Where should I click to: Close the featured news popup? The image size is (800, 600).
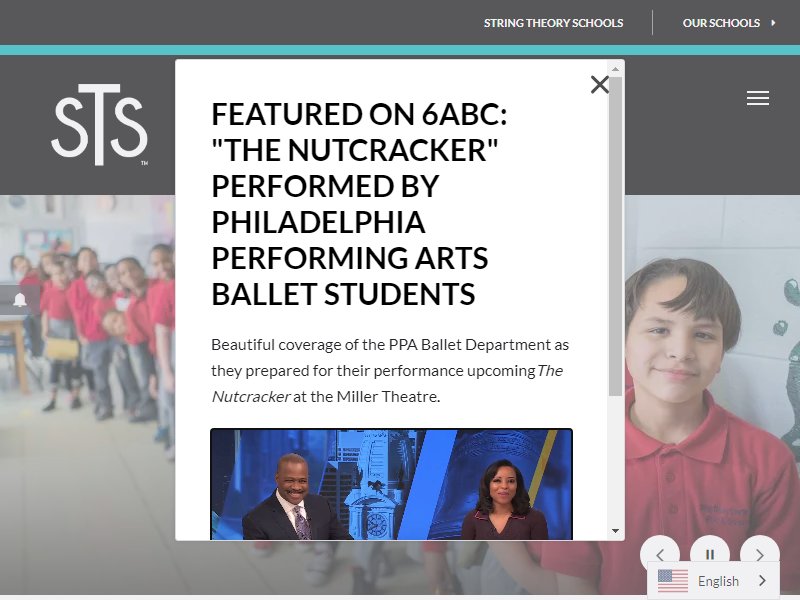[599, 85]
